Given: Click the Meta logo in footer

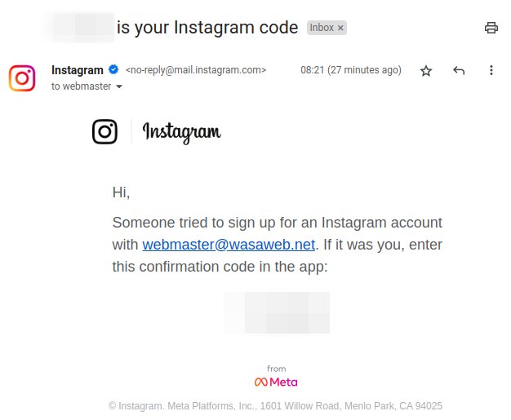Looking at the screenshot, I should [276, 382].
